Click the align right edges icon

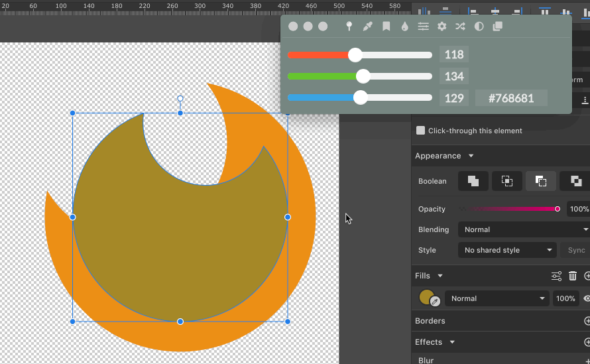coord(517,12)
